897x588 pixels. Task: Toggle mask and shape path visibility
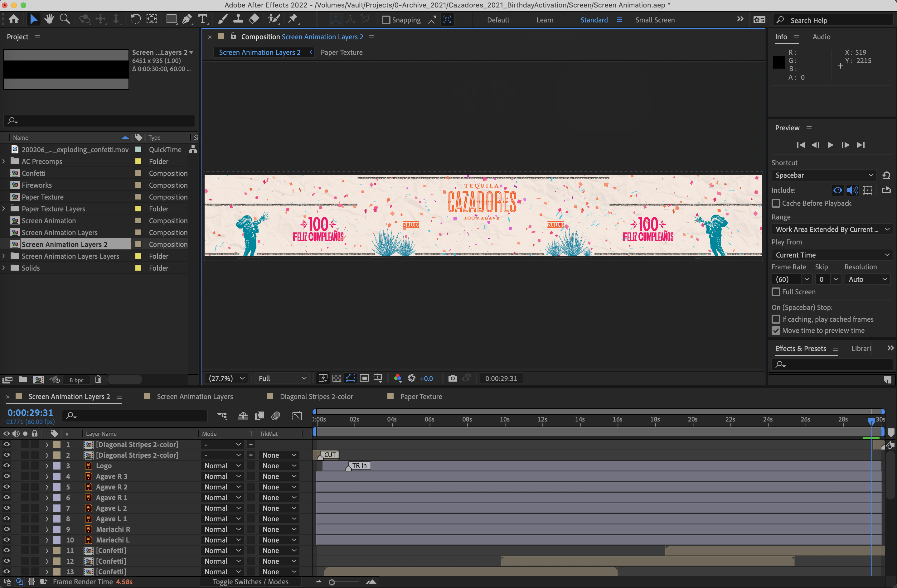click(x=351, y=378)
